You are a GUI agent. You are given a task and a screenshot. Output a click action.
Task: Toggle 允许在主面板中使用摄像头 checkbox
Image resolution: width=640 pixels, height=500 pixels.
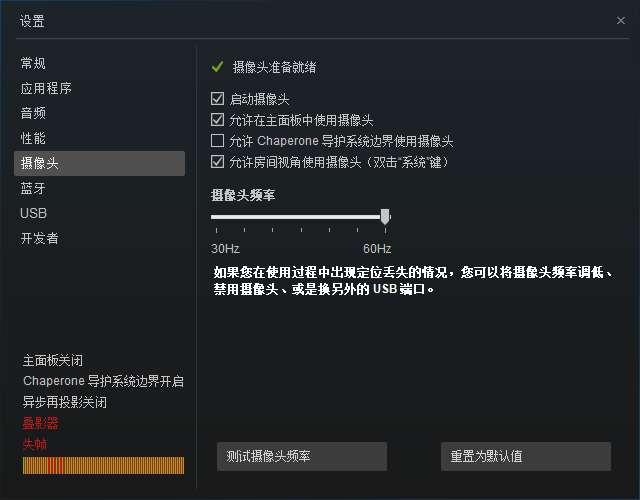(218, 120)
